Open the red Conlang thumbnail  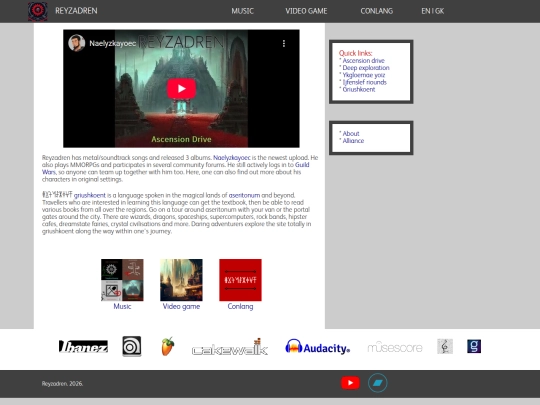(x=240, y=280)
